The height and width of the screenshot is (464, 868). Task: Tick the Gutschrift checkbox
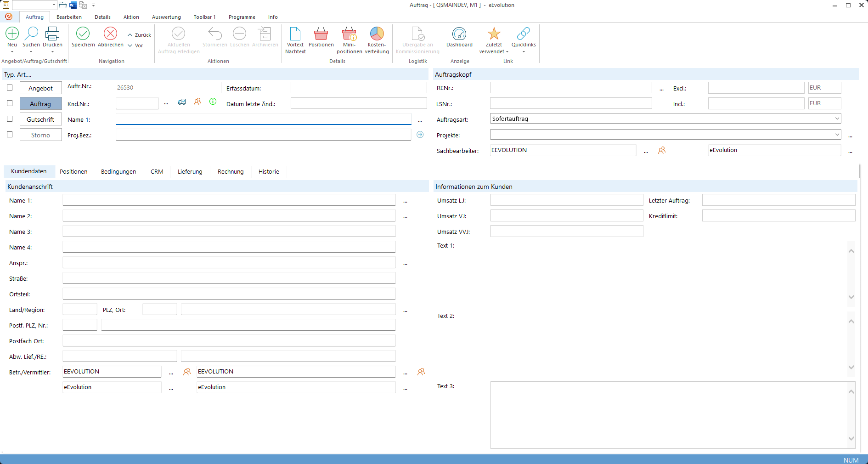click(x=10, y=119)
